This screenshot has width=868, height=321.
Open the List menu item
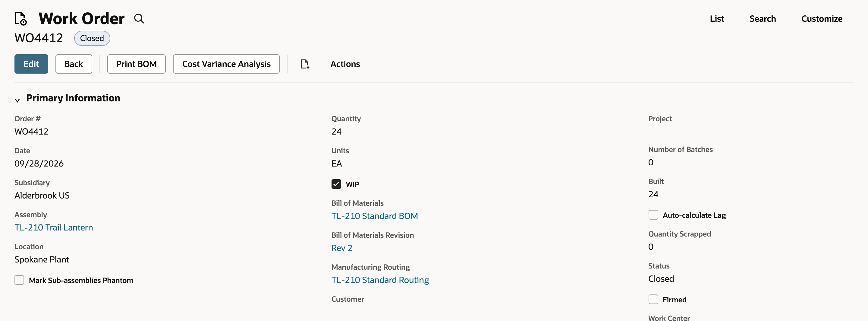pyautogui.click(x=717, y=19)
